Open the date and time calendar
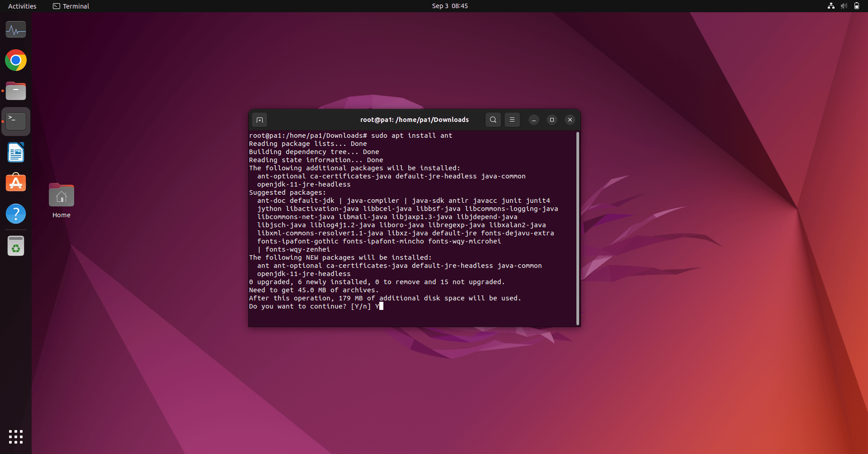Image resolution: width=868 pixels, height=454 pixels. click(449, 6)
